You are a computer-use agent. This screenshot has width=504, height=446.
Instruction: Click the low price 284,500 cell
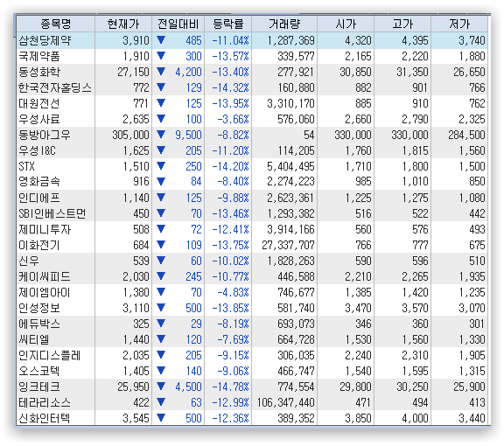pyautogui.click(x=466, y=135)
